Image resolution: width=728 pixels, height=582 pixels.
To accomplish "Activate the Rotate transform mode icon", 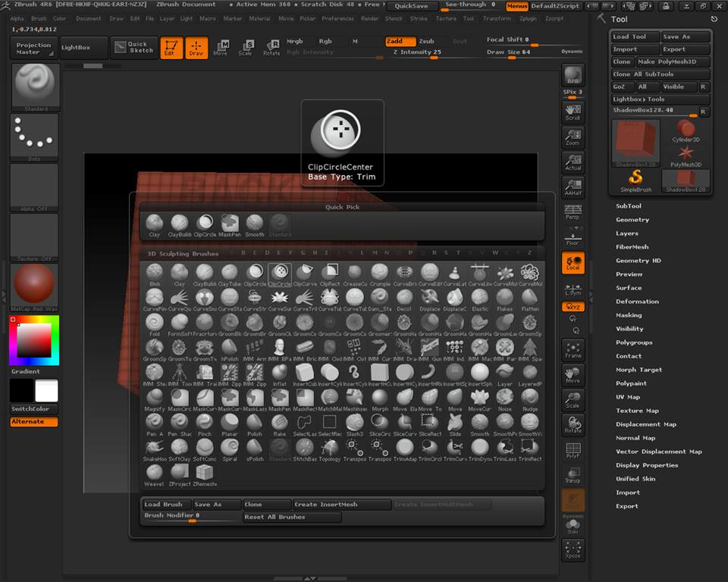I will 271,48.
